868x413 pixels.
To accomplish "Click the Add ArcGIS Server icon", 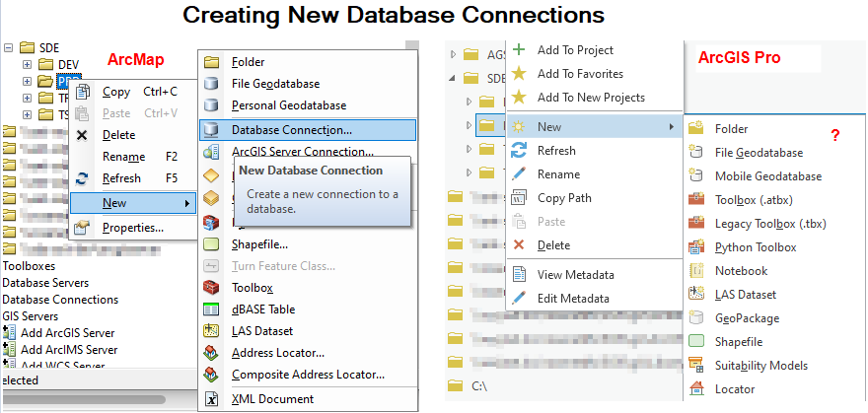I will point(10,334).
